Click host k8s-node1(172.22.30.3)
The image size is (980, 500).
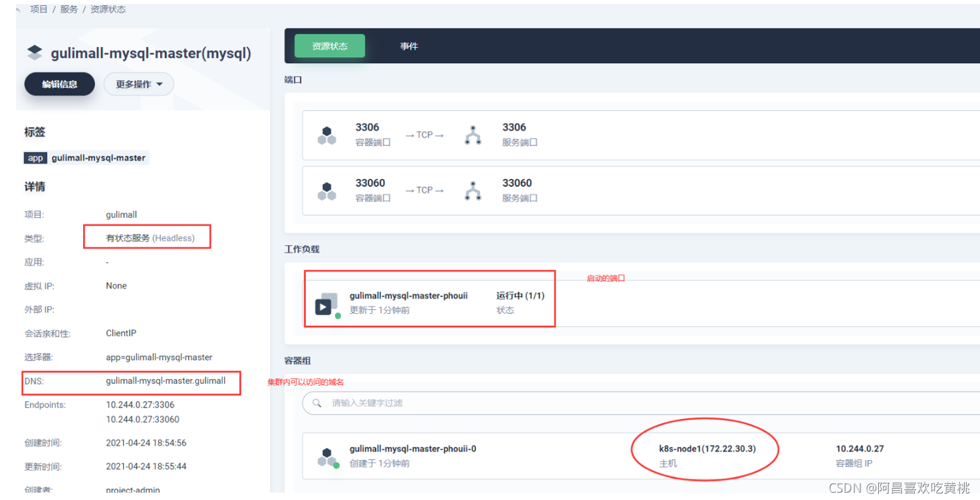(x=707, y=449)
